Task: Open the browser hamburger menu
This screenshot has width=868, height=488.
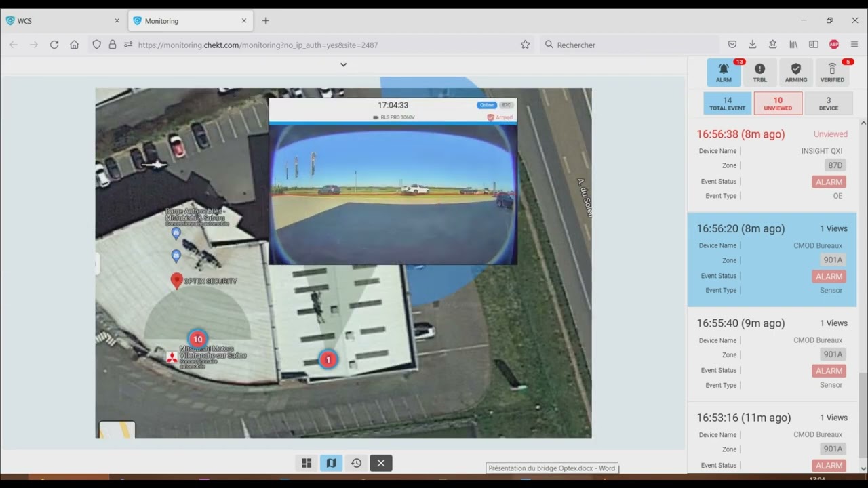Action: coord(854,45)
